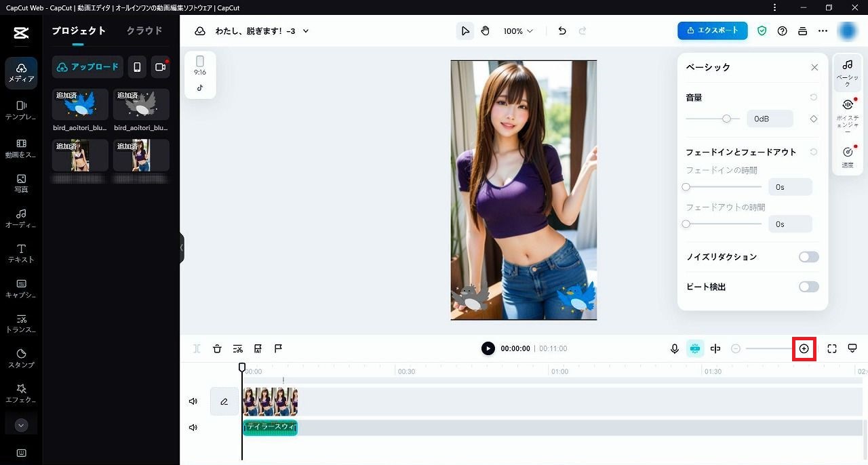Click the アップロード upload button
Screen dimensions: 868x465
[87, 67]
